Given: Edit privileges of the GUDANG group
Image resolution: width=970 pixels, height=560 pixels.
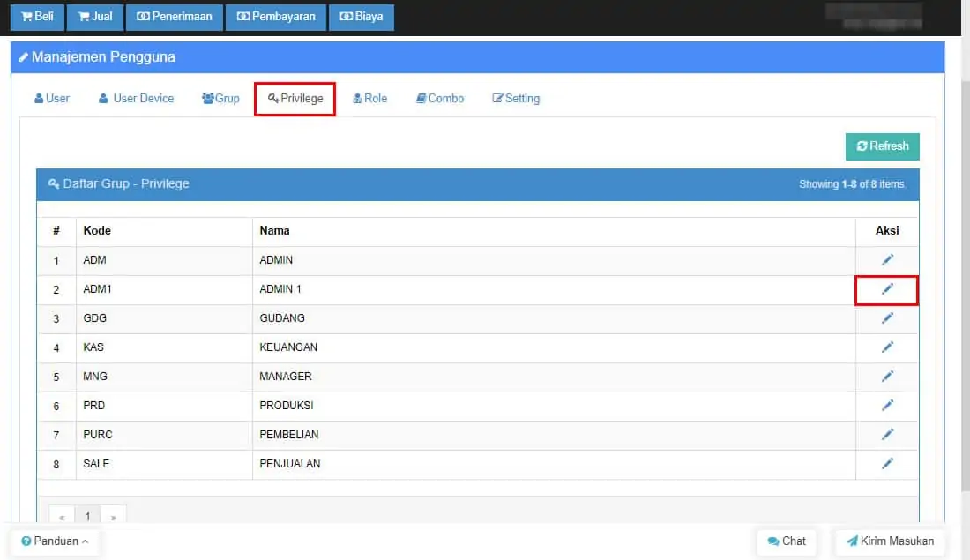Looking at the screenshot, I should pos(887,318).
